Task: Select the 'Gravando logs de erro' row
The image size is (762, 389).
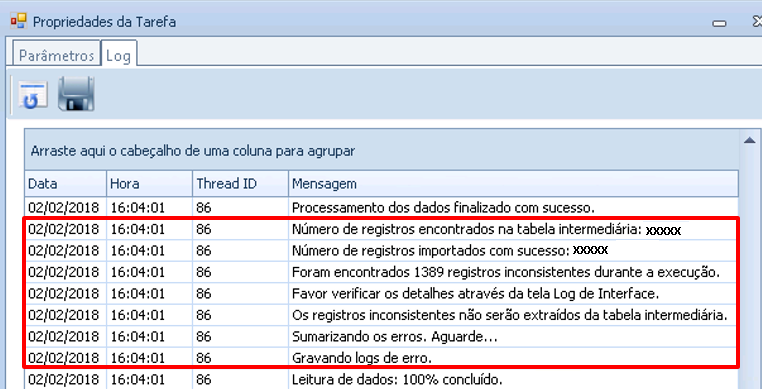Action: pyautogui.click(x=381, y=358)
